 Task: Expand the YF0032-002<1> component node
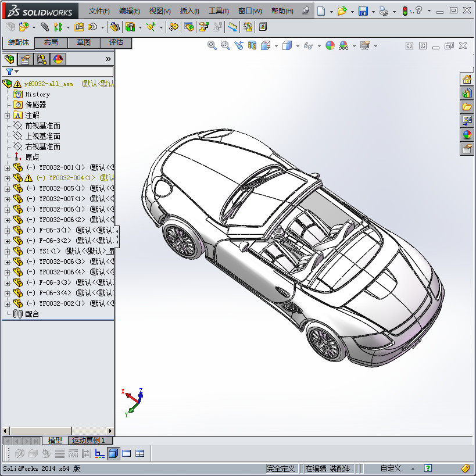click(x=7, y=304)
